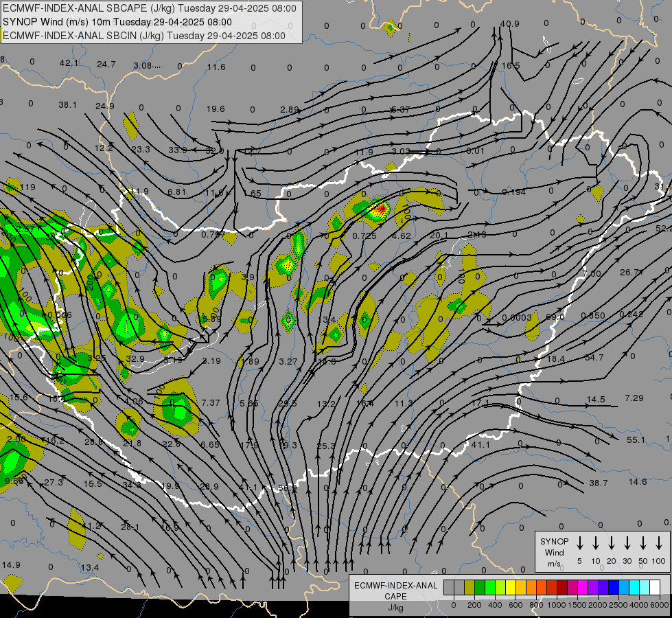Screen dimensions: 672x618
Task: Click the map value 7.29
Action: pyautogui.click(x=634, y=398)
